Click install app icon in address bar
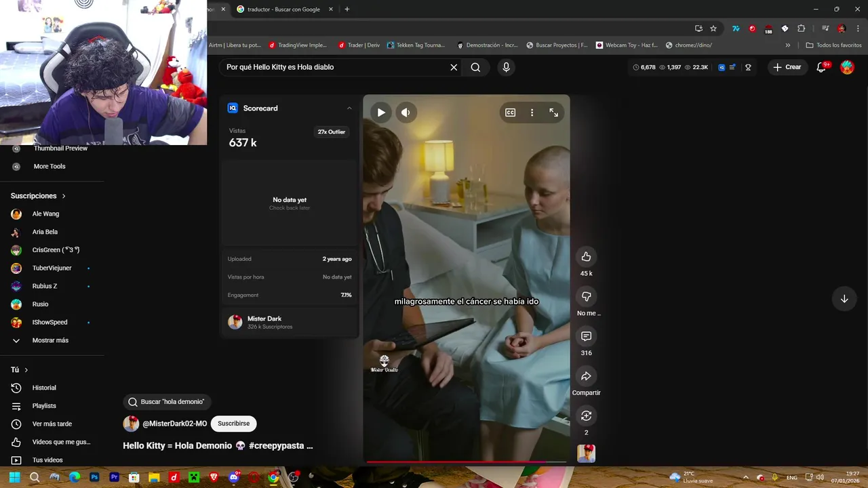The image size is (868, 488). [x=698, y=28]
